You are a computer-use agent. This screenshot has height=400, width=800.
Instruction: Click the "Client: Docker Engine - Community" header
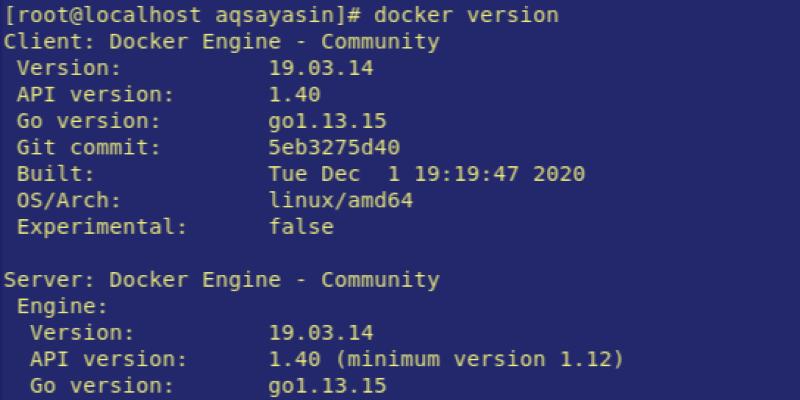(x=222, y=42)
